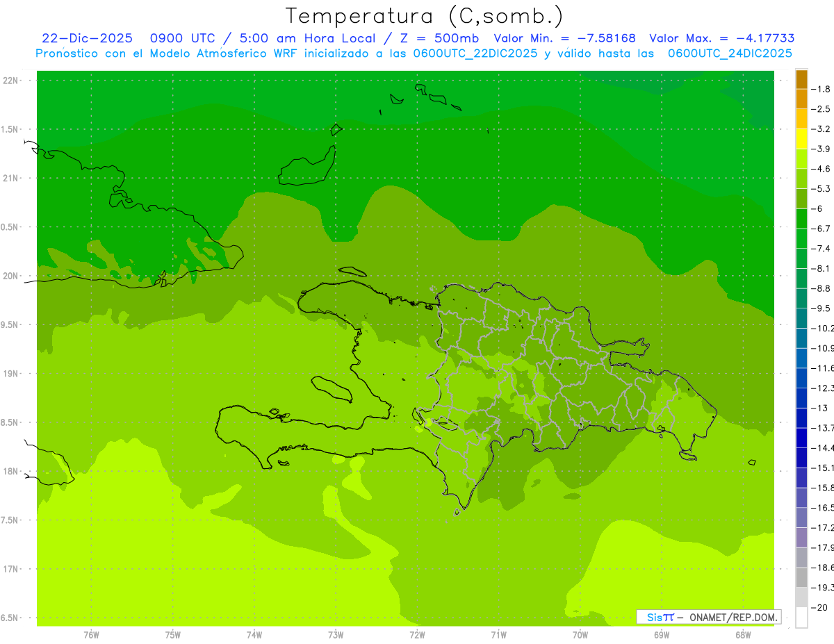Click the "-5.3" color scale label

coord(820,188)
